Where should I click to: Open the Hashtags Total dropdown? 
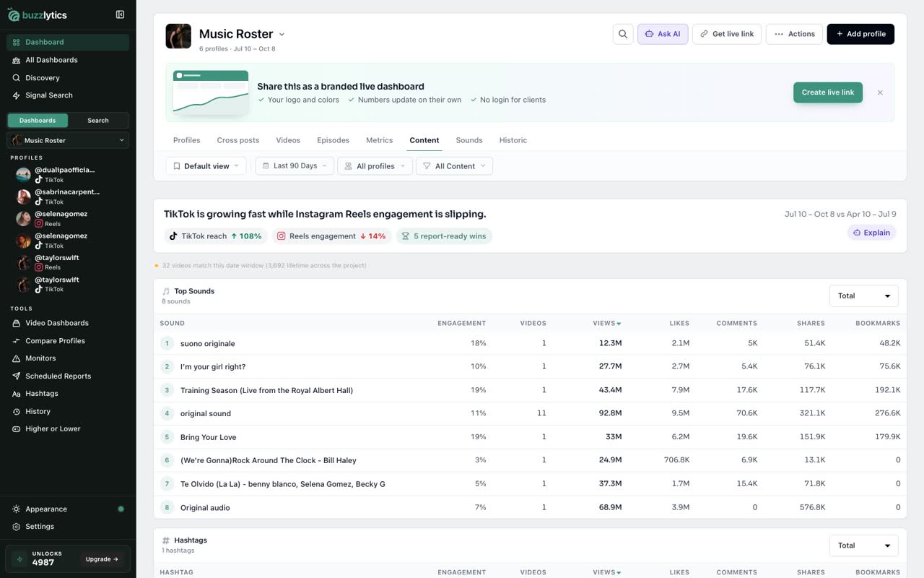(x=863, y=545)
